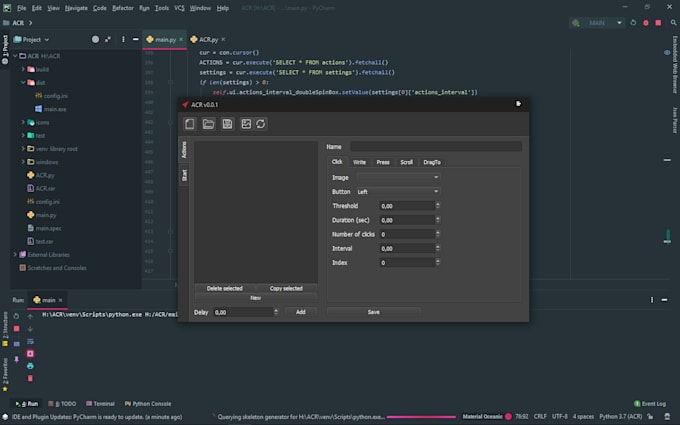Open the Event Log
Viewport: 680px width, 425px height.
coord(650,404)
